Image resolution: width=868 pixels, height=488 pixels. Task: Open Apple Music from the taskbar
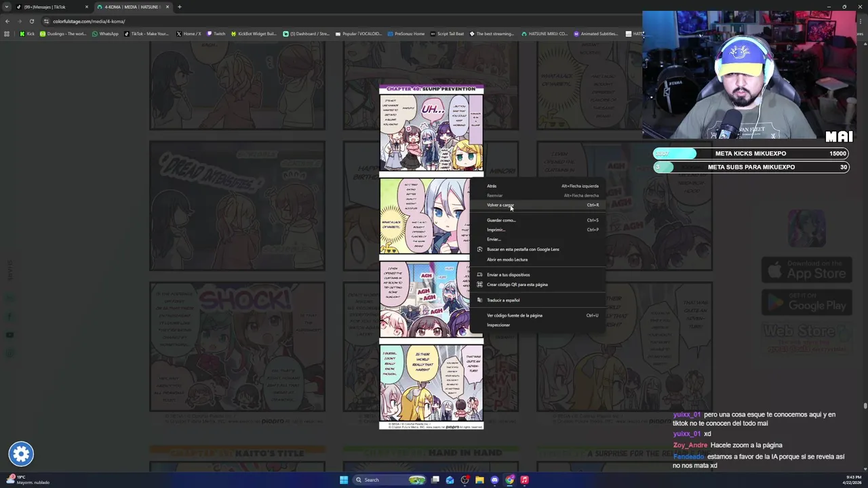[x=524, y=480]
